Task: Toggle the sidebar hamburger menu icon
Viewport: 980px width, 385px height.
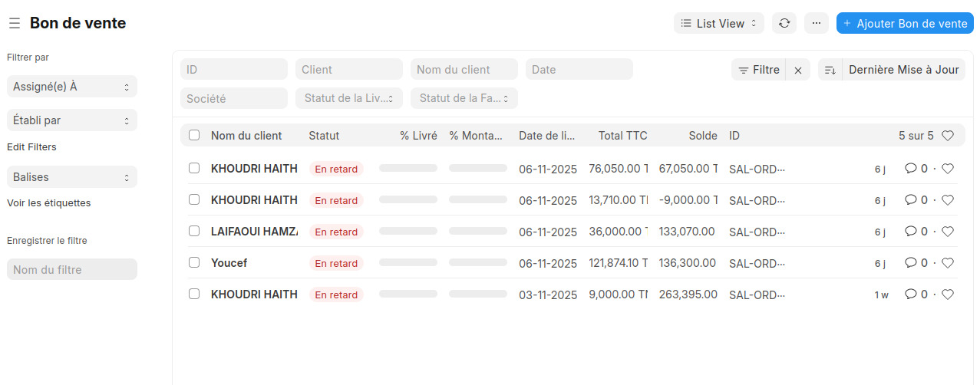Action: (x=15, y=24)
